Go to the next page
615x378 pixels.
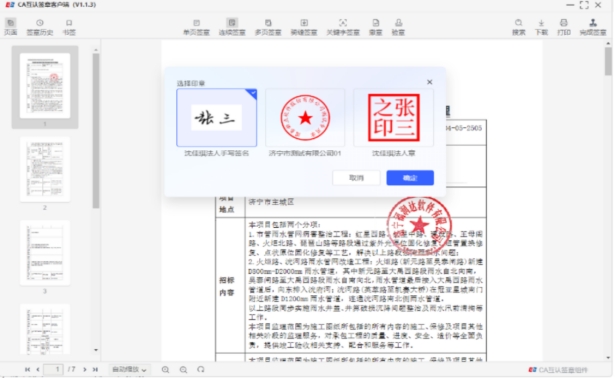click(x=85, y=369)
